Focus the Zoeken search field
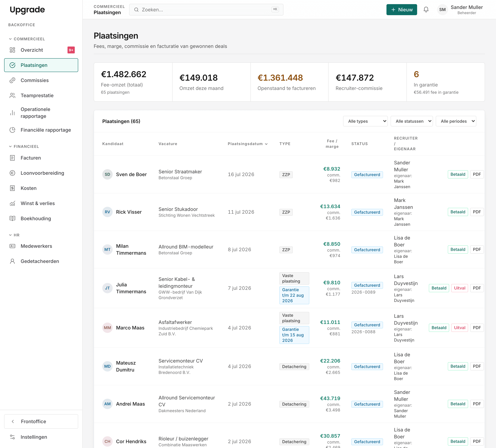 click(206, 10)
